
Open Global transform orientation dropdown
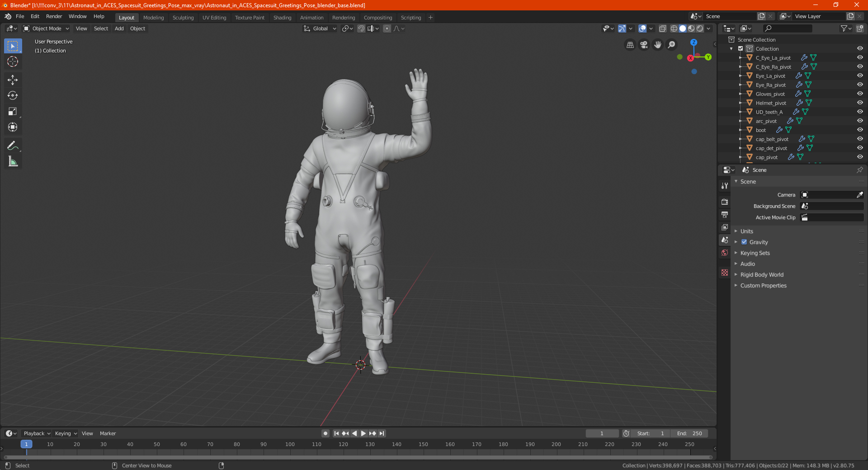(320, 28)
